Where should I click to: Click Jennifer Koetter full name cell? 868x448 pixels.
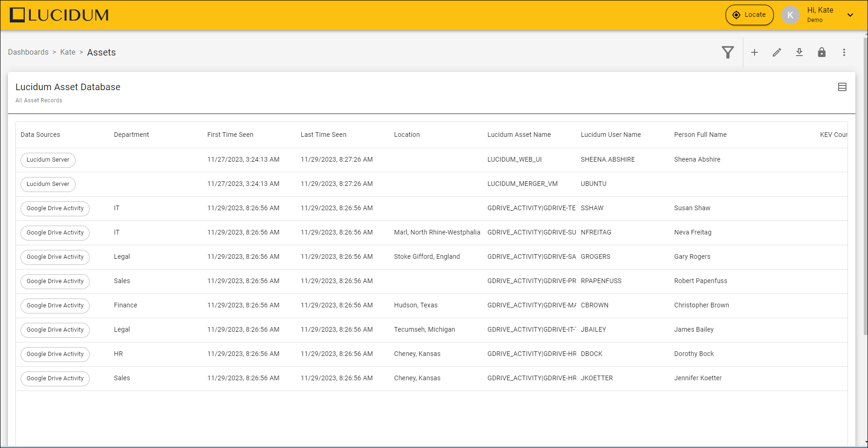point(698,378)
